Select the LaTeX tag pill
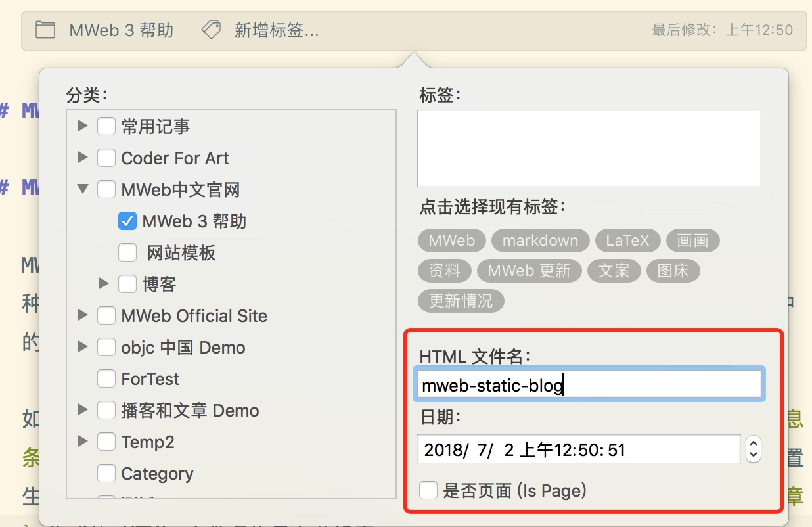812x527 pixels. point(627,241)
